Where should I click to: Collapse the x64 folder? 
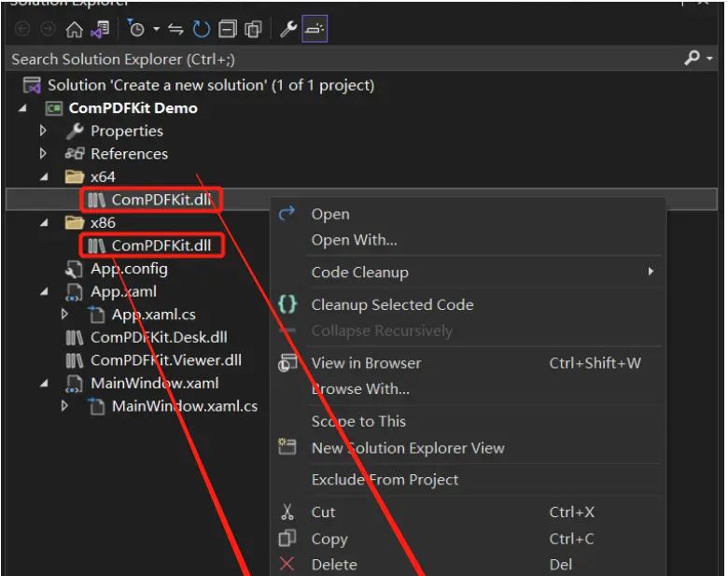click(x=43, y=176)
